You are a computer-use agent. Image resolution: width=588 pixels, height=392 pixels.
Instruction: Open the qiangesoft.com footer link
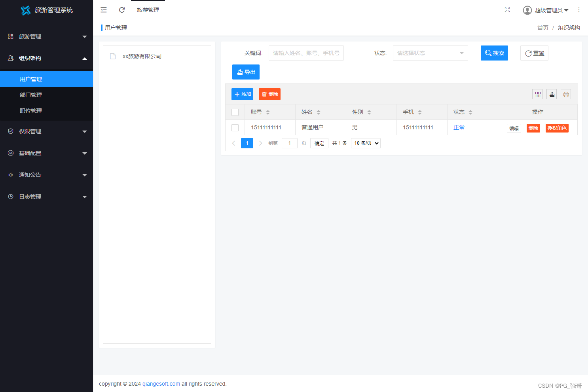coord(161,384)
